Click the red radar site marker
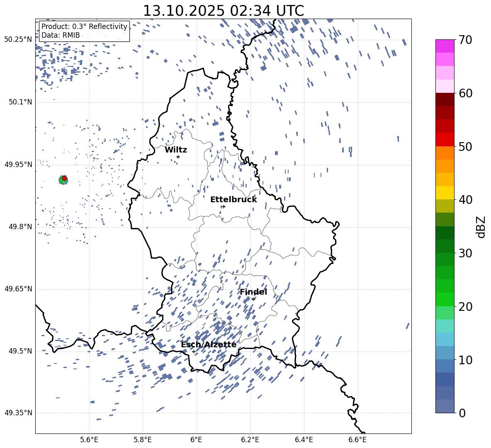Screen dimensions: 491x448 [64, 179]
